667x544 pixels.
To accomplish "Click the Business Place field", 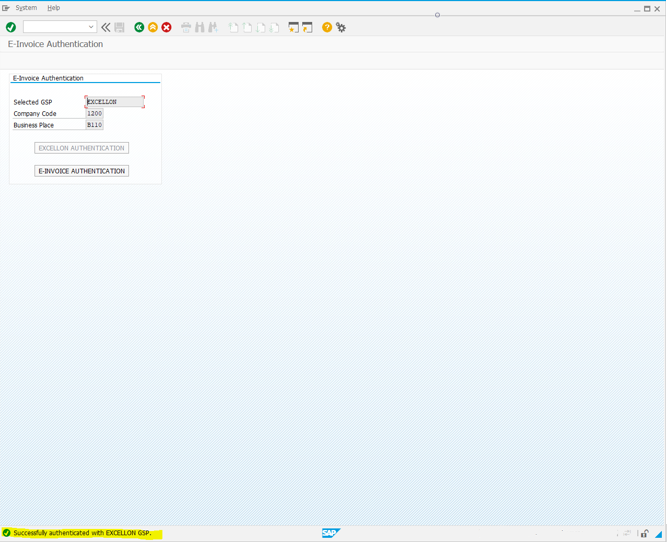I will tap(94, 125).
